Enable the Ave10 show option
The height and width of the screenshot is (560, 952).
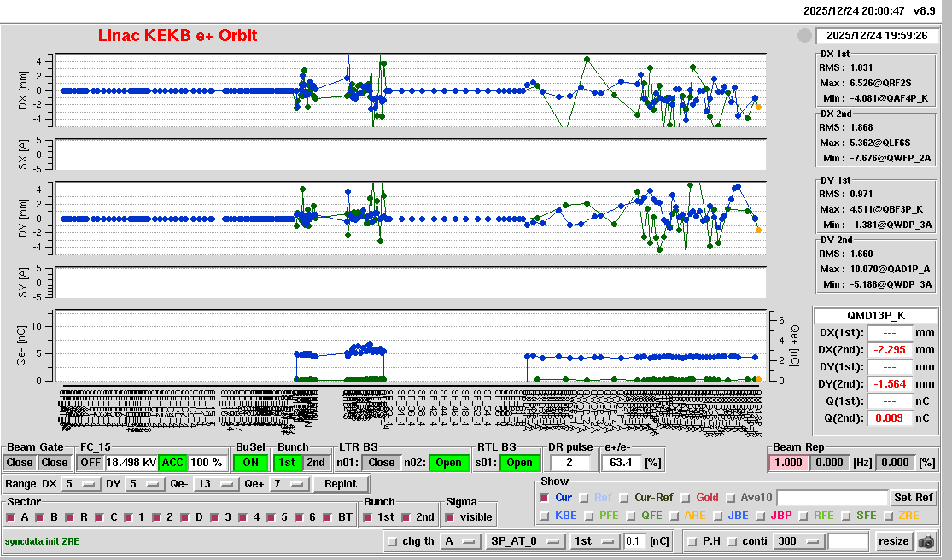(730, 498)
